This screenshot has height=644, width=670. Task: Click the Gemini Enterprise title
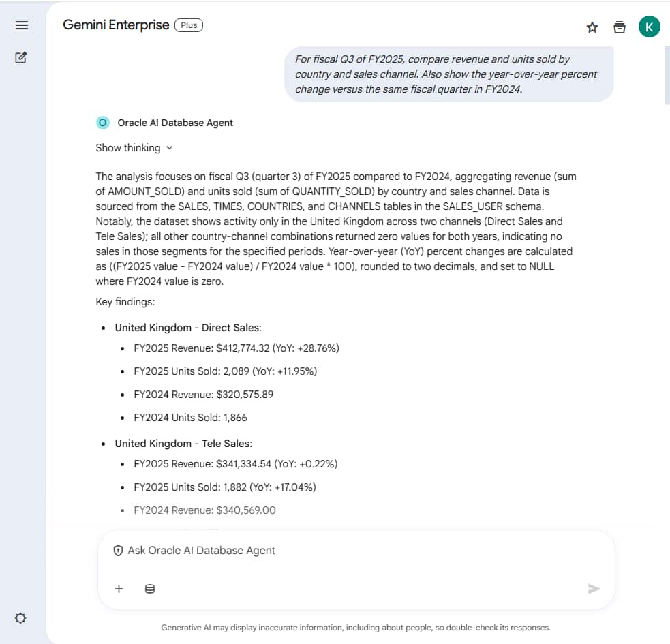(x=116, y=25)
